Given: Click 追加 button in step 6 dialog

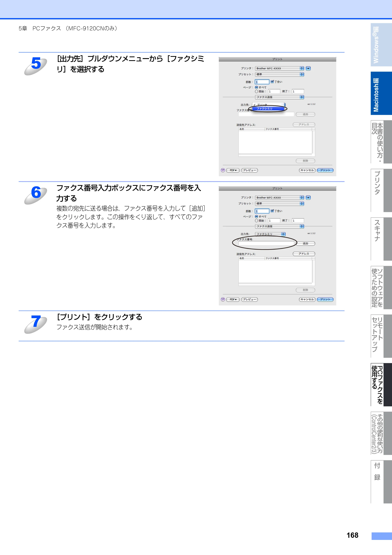Looking at the screenshot, I should (306, 243).
